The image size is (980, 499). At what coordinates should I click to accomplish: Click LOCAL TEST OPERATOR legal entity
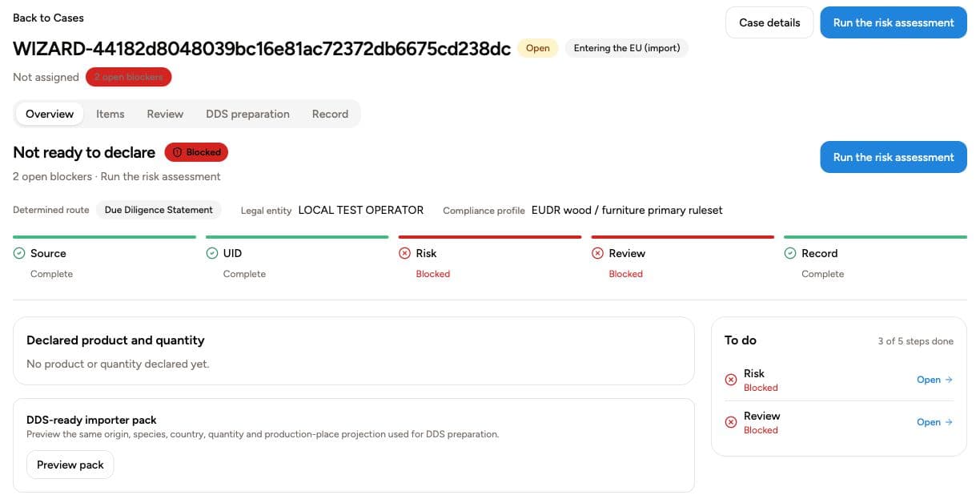pyautogui.click(x=361, y=210)
